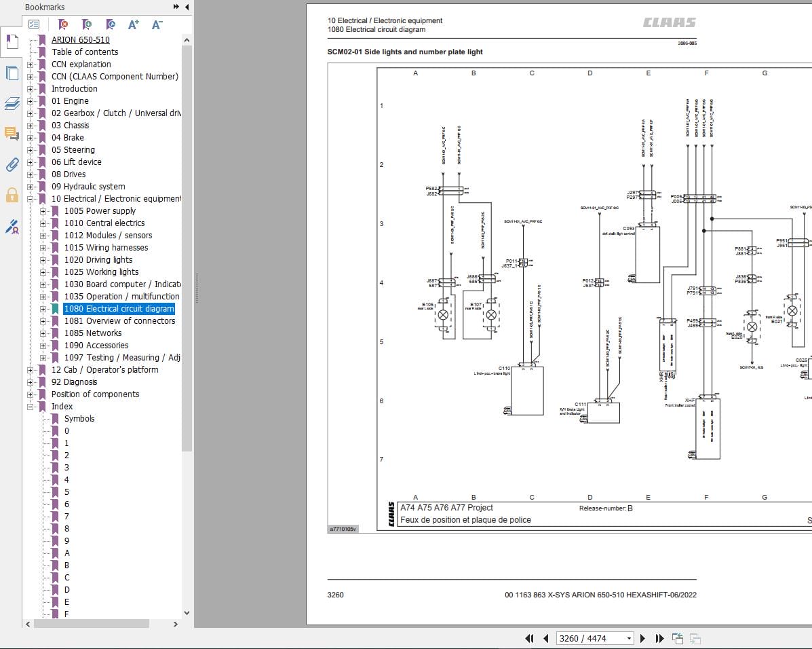Expand CCN explanation bookmark

tap(30, 64)
